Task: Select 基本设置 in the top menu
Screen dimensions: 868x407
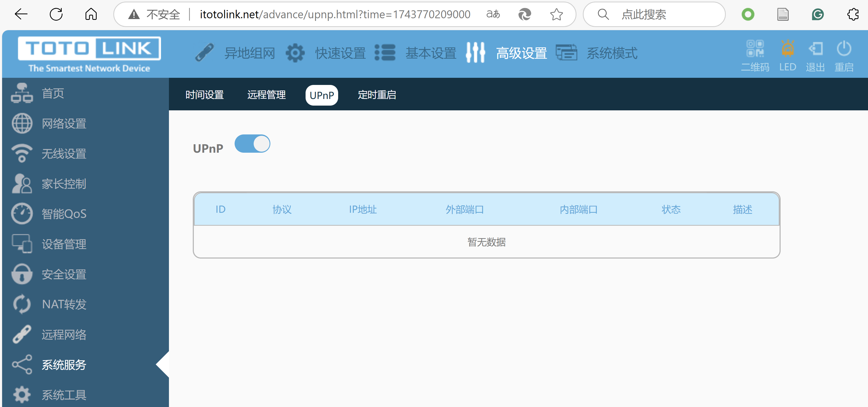Action: click(431, 53)
